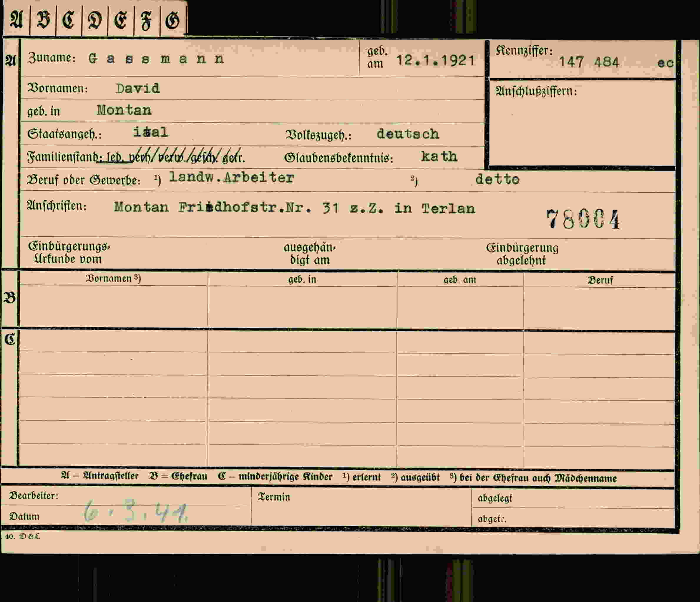The height and width of the screenshot is (602, 700).
Task: Click the religion value "kath"
Action: click(x=439, y=156)
